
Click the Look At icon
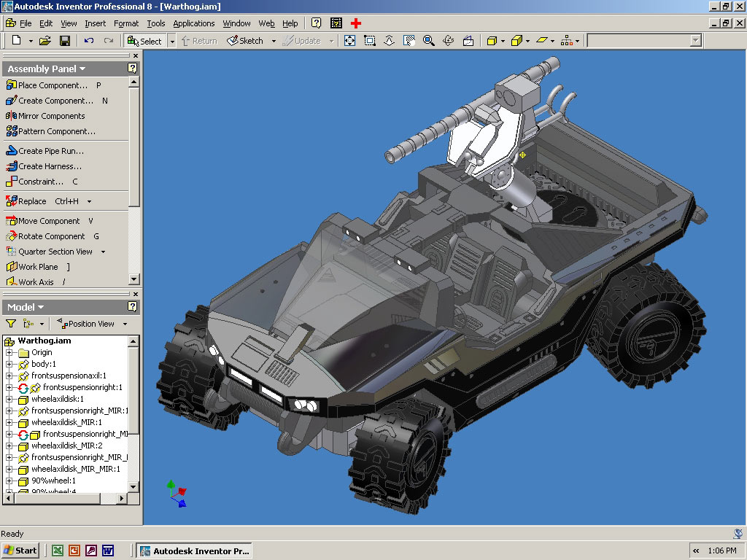[468, 41]
